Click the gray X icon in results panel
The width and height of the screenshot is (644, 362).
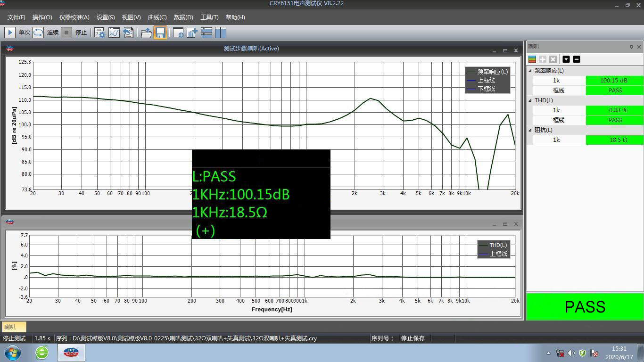[553, 59]
